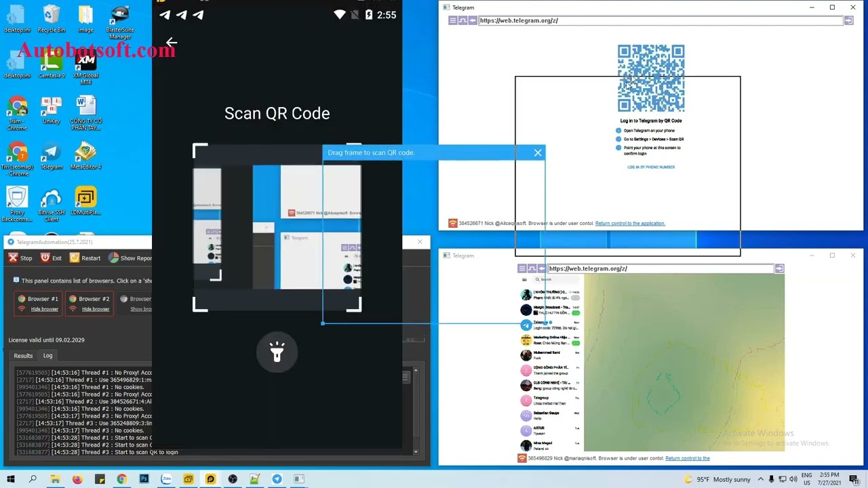The width and height of the screenshot is (868, 488).
Task: Click the back arrow icon in the top Telegram browser toolbar
Action: click(x=473, y=20)
